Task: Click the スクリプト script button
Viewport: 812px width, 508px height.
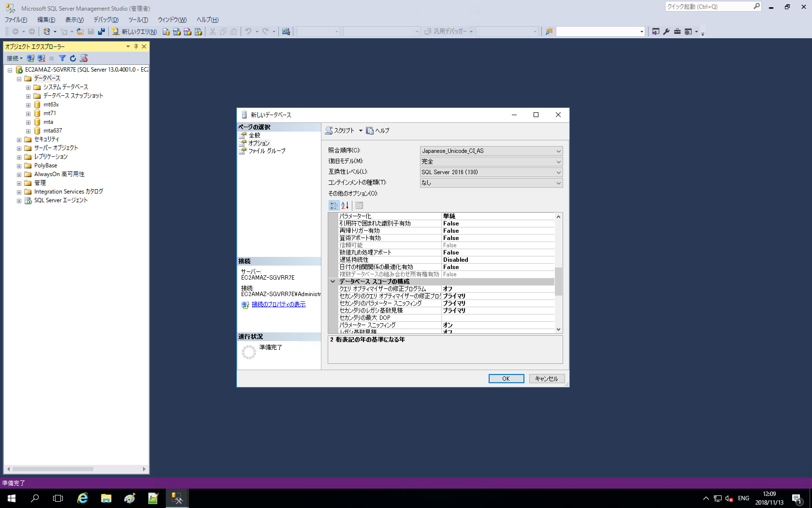Action: (x=340, y=130)
